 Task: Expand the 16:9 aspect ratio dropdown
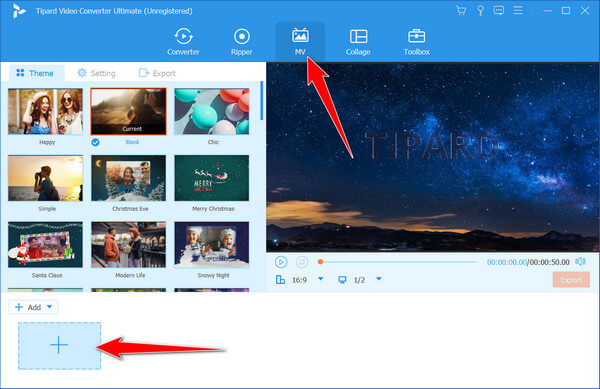[321, 279]
